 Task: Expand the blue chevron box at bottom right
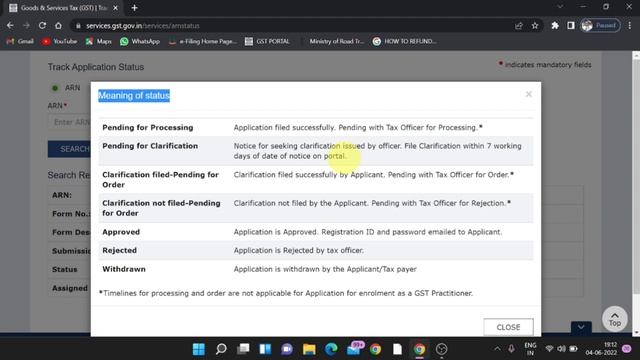click(581, 327)
